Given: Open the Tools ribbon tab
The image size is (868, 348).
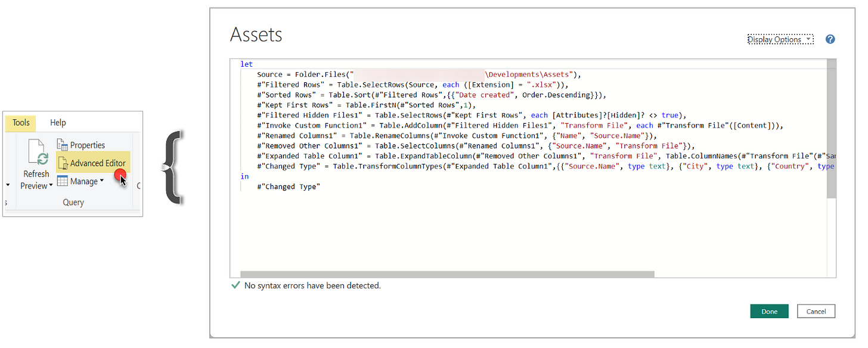Looking at the screenshot, I should [21, 123].
